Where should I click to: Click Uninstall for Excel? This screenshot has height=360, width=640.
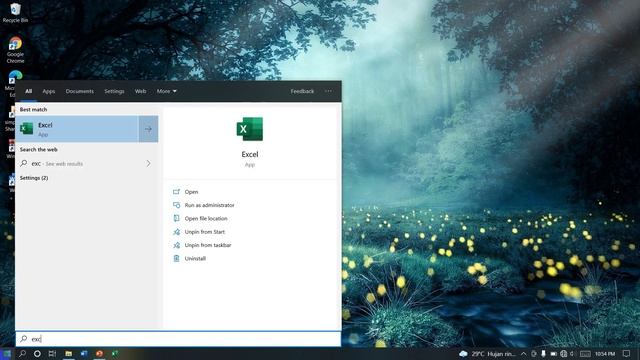pos(195,258)
